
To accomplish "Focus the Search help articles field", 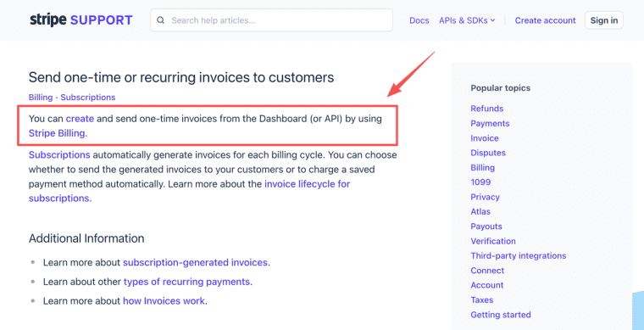I will point(271,20).
